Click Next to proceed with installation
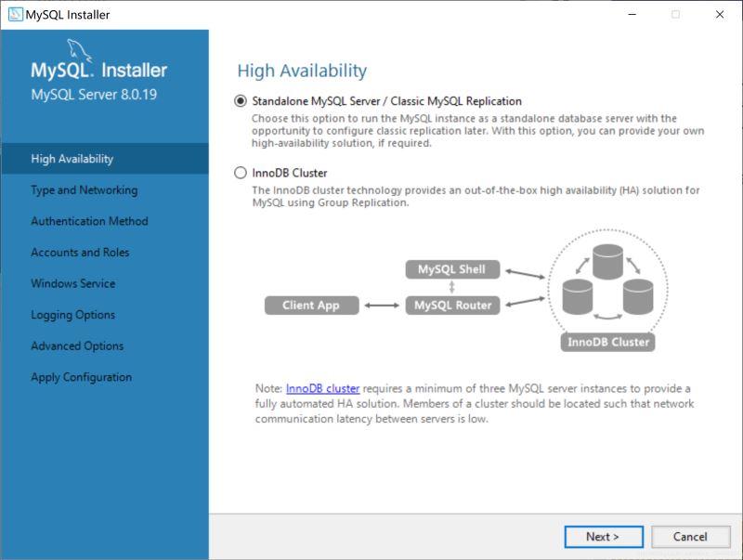This screenshot has width=743, height=560. pos(604,537)
